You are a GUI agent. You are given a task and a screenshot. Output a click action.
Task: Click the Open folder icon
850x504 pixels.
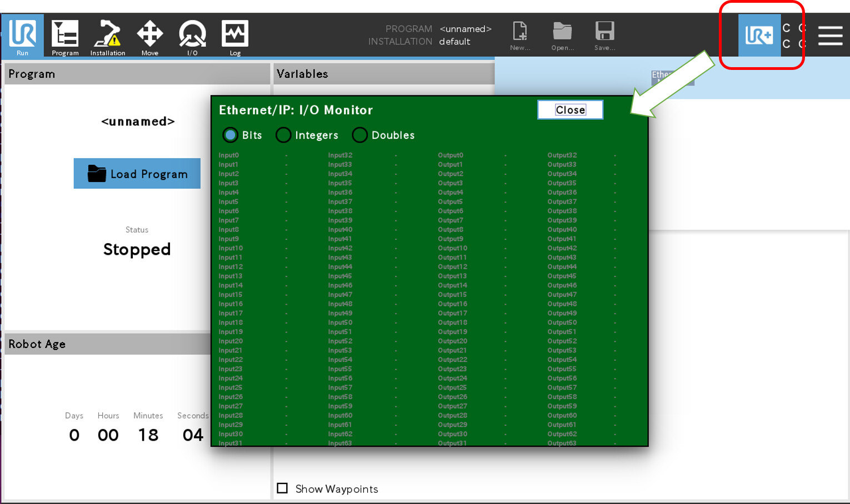pos(562,36)
